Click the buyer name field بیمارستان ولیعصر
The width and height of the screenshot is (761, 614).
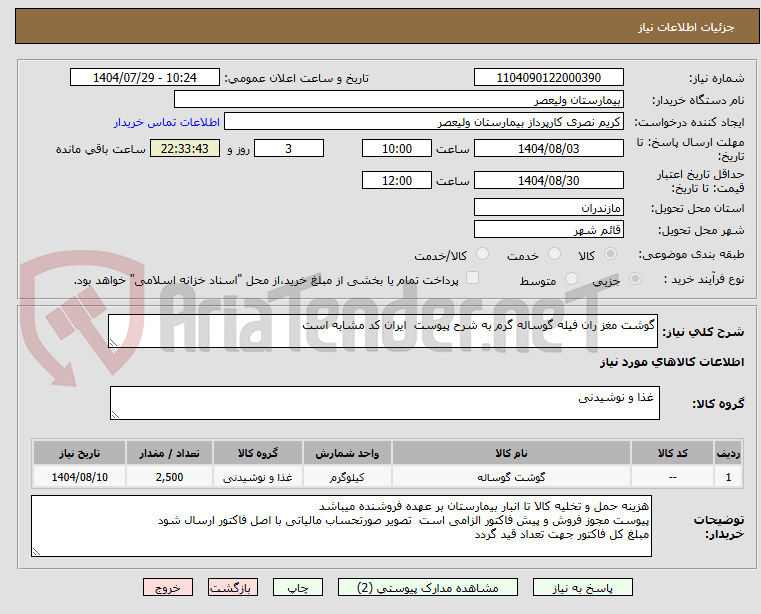point(398,100)
